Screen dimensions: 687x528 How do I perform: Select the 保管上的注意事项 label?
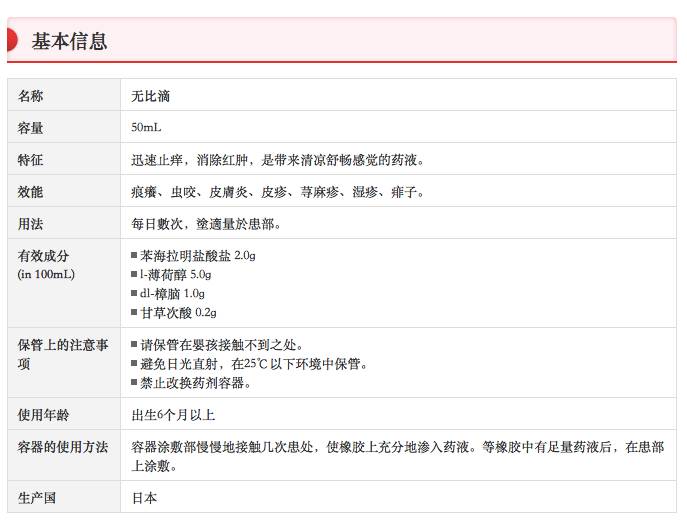coord(63,354)
